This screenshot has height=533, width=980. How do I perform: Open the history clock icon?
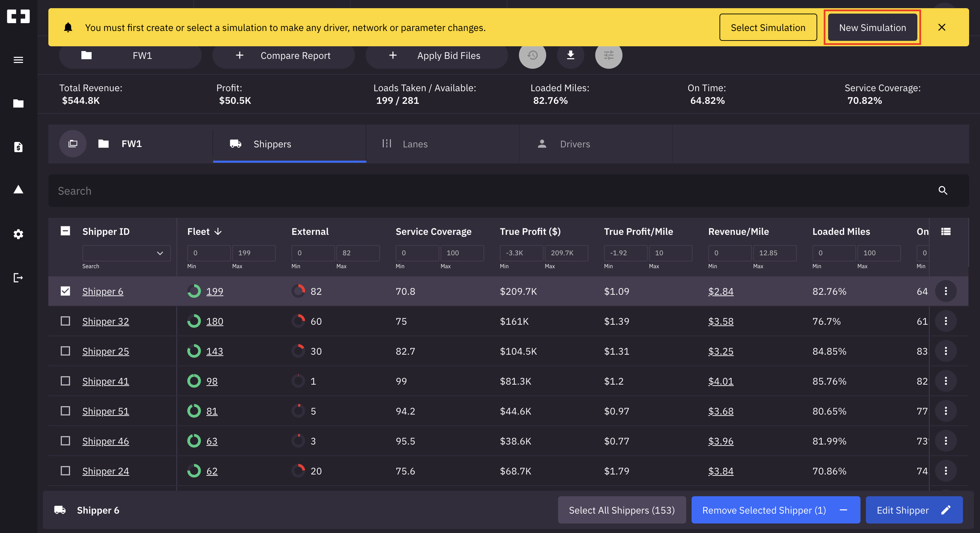coord(532,55)
